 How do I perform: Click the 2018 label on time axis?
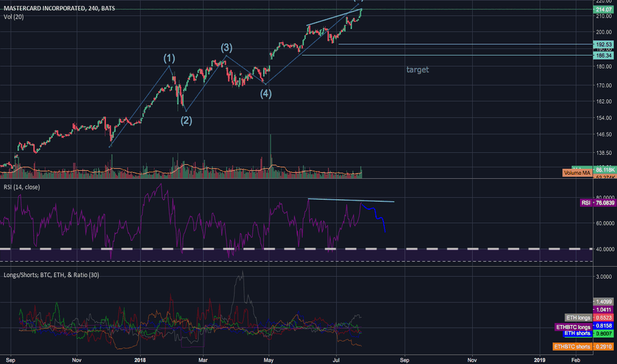tap(140, 360)
